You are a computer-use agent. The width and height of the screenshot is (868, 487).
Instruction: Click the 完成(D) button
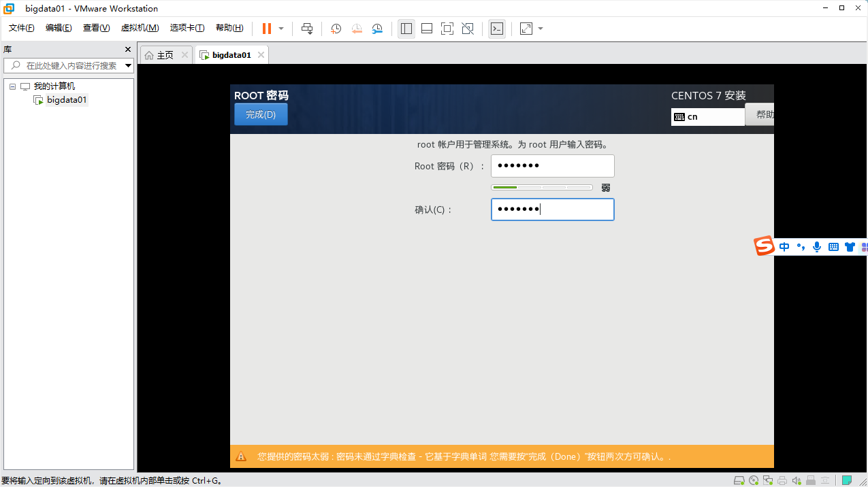pos(261,114)
